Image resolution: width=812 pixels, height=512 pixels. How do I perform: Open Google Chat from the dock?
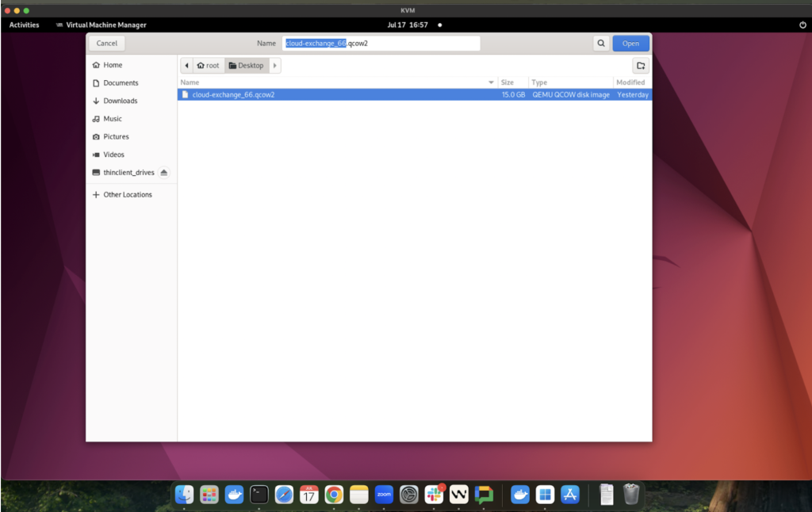point(484,495)
